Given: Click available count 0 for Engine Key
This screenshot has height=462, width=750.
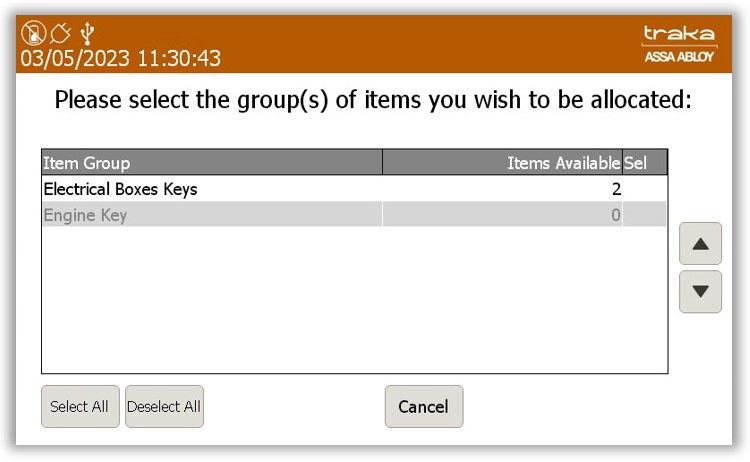Looking at the screenshot, I should pos(616,215).
